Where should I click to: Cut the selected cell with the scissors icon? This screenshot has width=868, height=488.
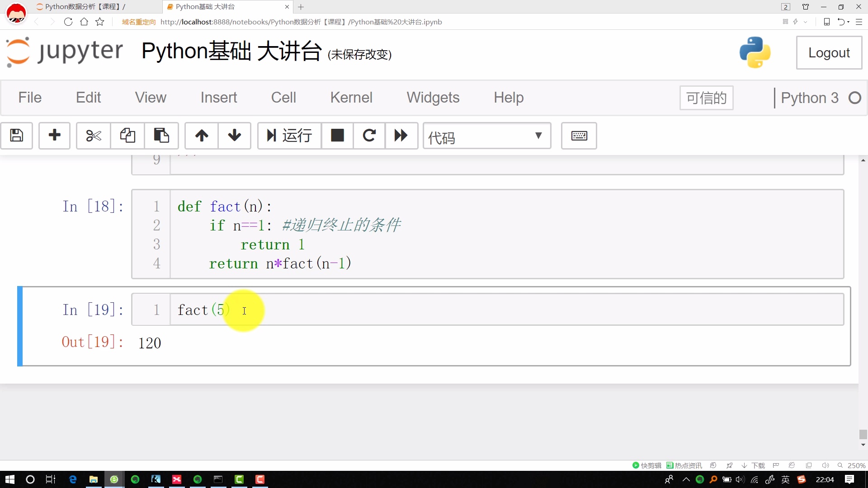coord(92,136)
